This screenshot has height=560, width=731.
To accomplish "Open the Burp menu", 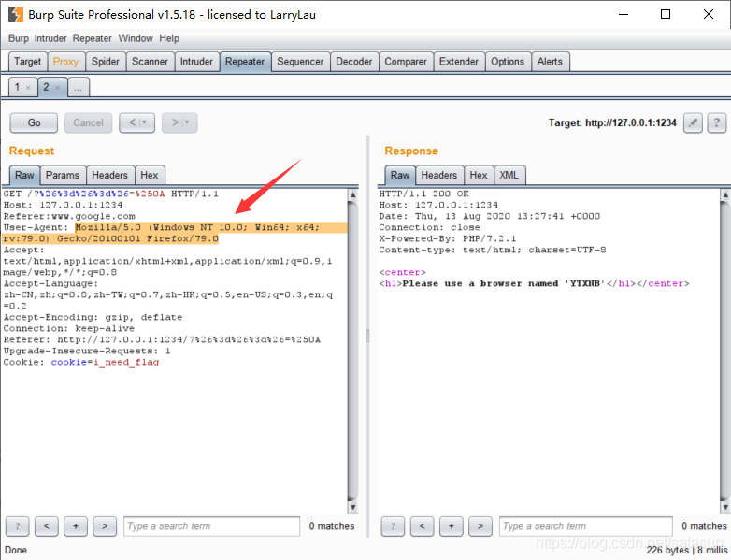I will [x=19, y=38].
